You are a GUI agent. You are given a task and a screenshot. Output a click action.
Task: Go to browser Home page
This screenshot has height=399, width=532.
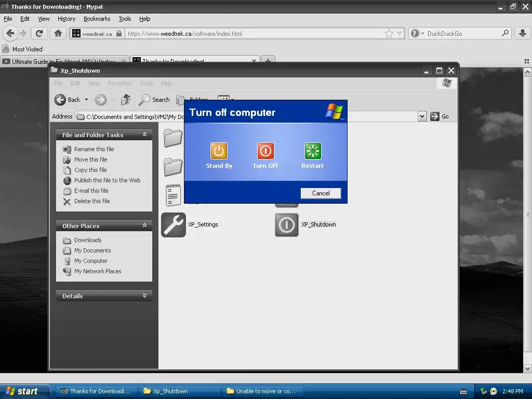click(58, 33)
